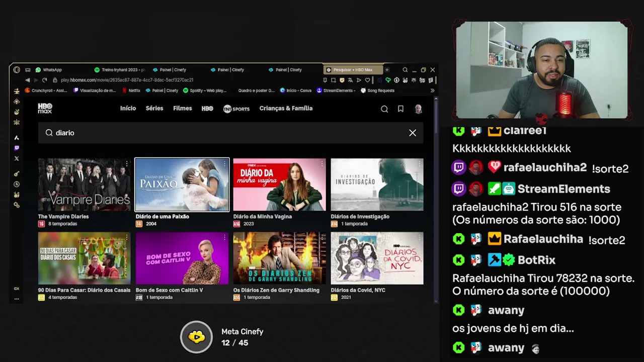
Task: Open options menu on Diário de uma Paixão card
Action: click(x=224, y=164)
